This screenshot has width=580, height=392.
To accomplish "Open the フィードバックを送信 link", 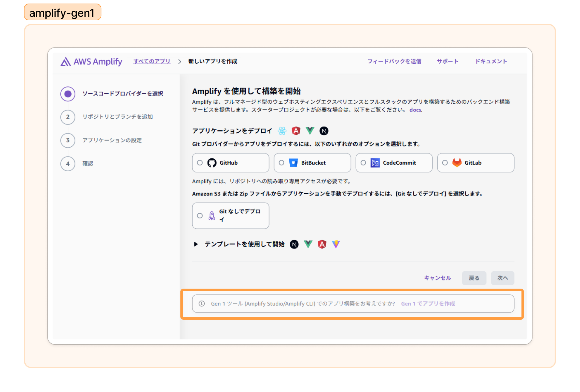I will [394, 62].
